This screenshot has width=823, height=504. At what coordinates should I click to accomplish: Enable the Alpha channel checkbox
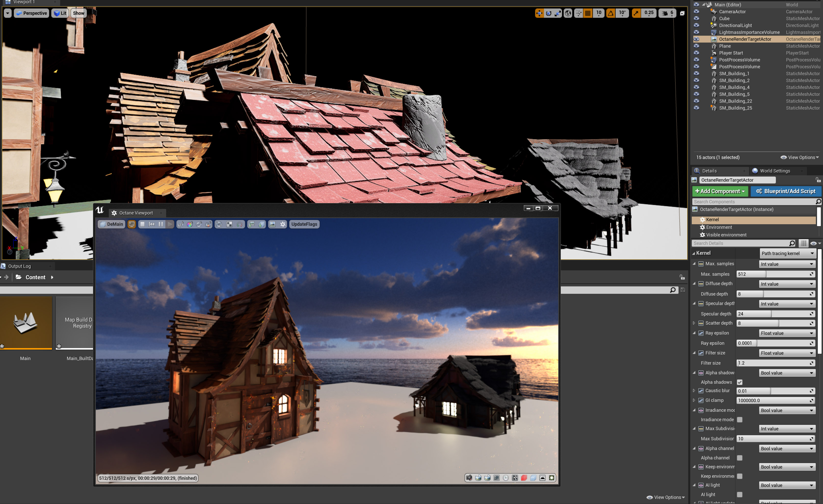(x=739, y=458)
